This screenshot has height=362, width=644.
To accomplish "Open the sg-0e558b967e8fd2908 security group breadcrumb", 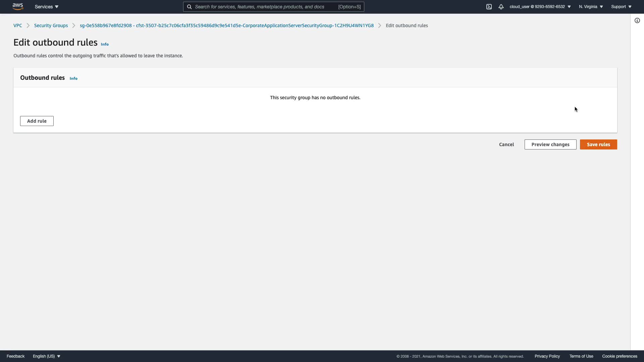I will (x=227, y=25).
